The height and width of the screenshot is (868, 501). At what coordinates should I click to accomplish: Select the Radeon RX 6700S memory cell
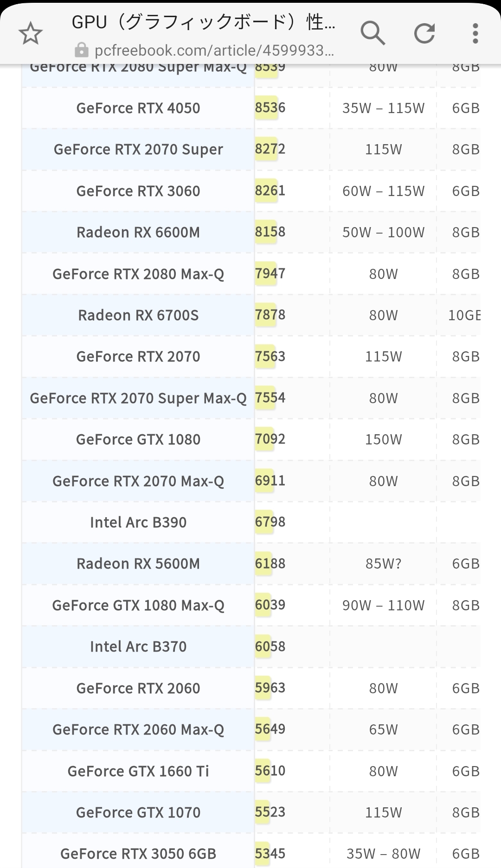[464, 315]
